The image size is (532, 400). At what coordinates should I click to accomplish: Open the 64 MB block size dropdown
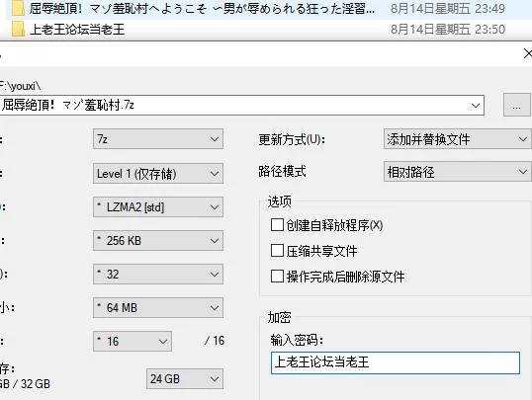[x=158, y=307]
